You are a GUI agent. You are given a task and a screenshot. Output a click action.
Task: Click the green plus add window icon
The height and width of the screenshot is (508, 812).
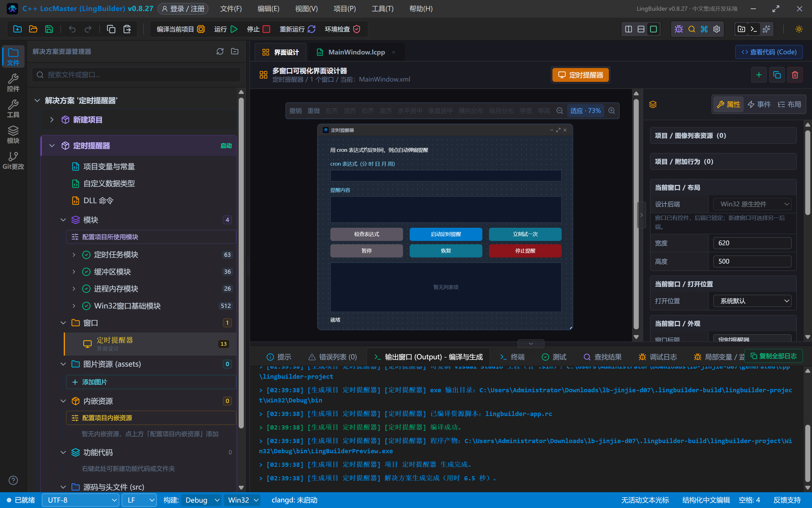[759, 75]
